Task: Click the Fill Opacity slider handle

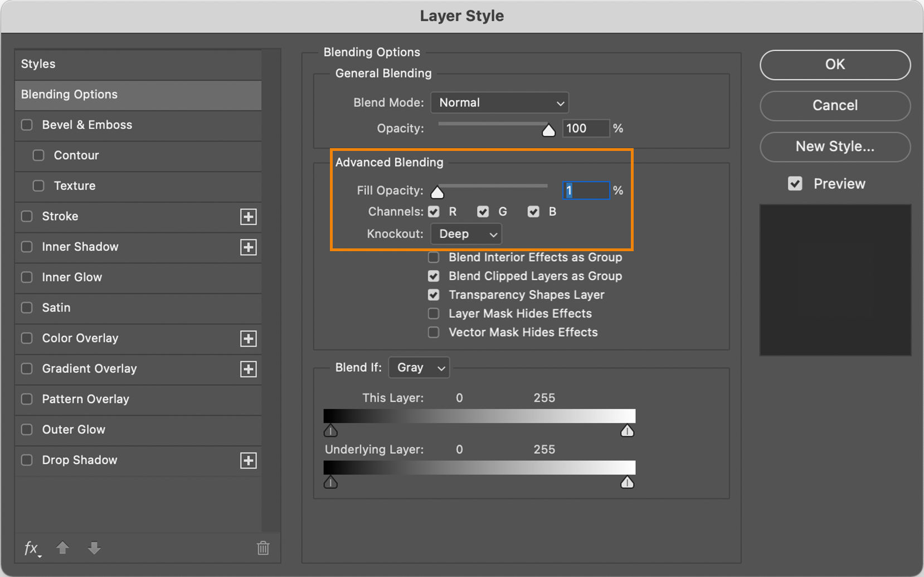Action: click(437, 193)
